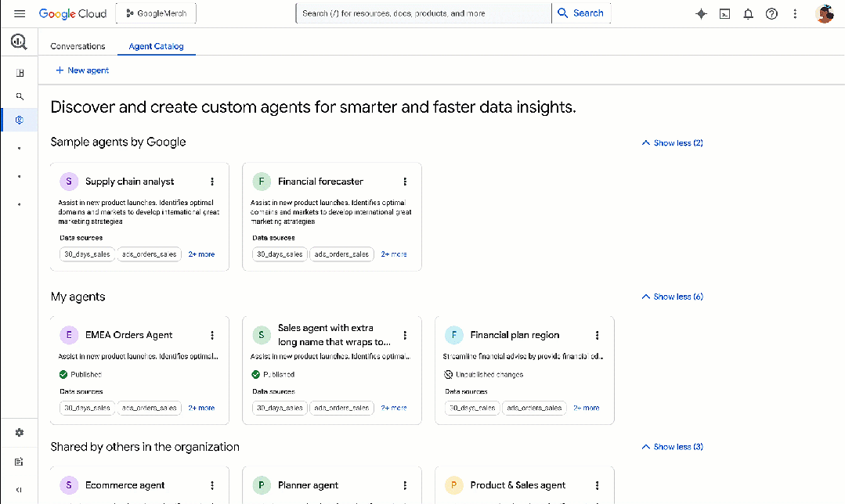
Task: Open the notifications bell
Action: [x=749, y=13]
